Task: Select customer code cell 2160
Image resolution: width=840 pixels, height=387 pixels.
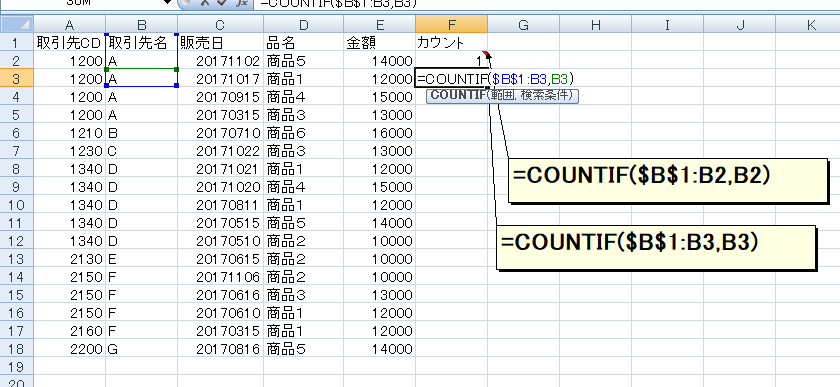Action: 70,331
